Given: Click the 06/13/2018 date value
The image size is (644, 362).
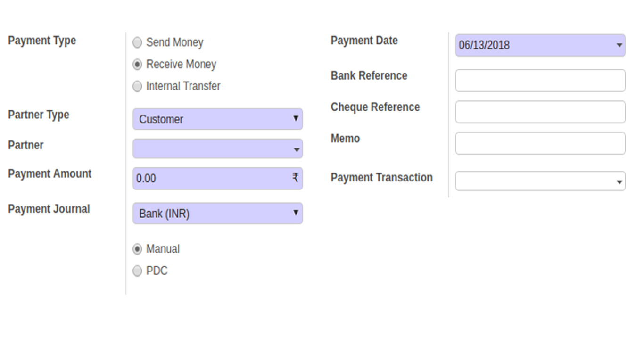Looking at the screenshot, I should pyautogui.click(x=484, y=45).
